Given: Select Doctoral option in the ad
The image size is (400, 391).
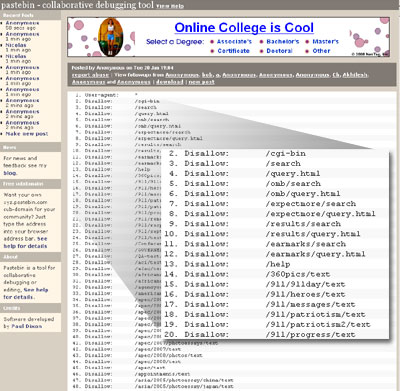Looking at the screenshot, I should (279, 51).
